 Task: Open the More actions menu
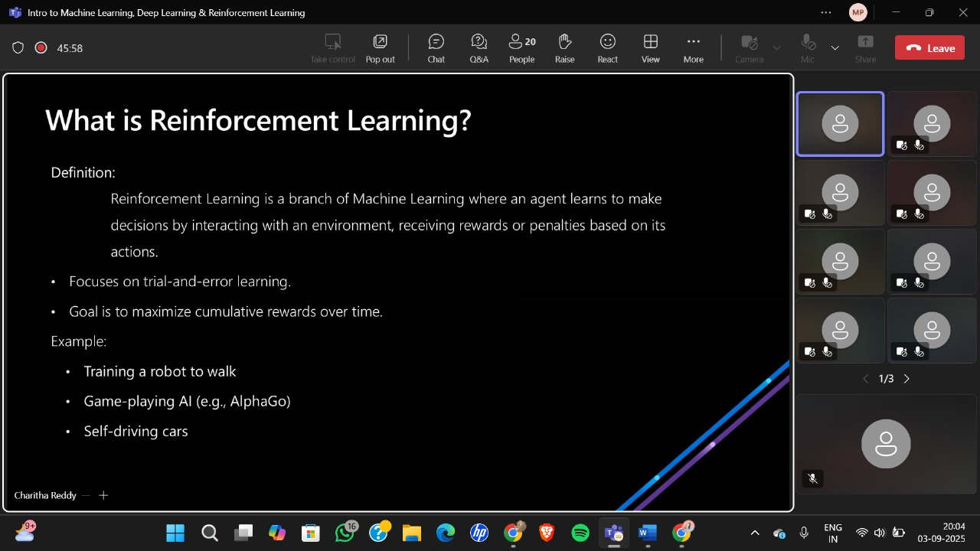click(x=693, y=47)
